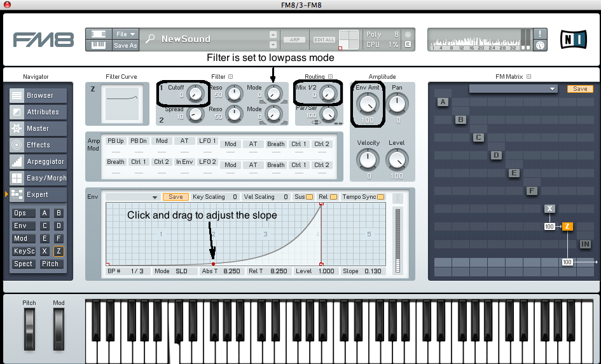This screenshot has width=601, height=364.
Task: Click the Mod wheel
Action: 59,329
